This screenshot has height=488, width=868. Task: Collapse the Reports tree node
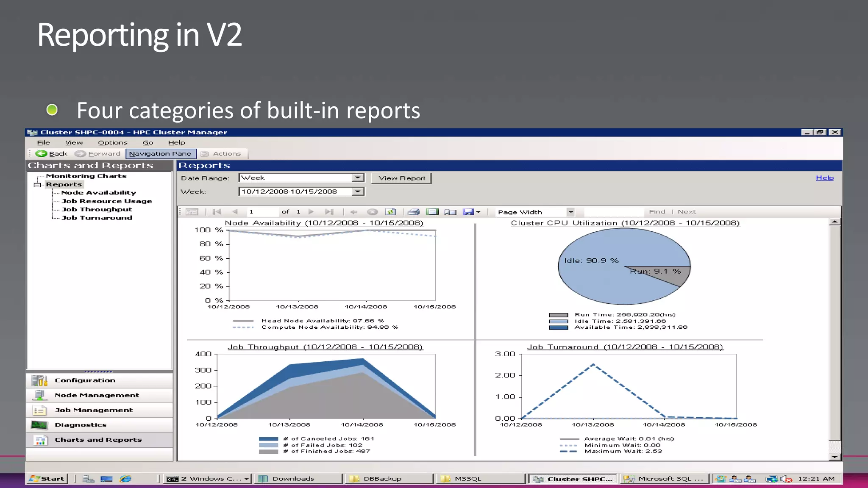click(37, 185)
